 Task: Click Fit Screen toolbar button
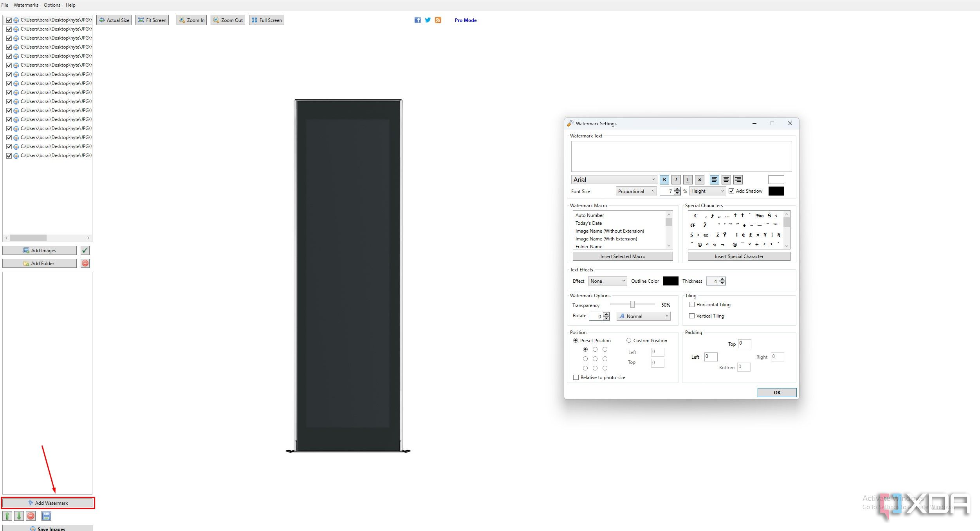pyautogui.click(x=152, y=20)
